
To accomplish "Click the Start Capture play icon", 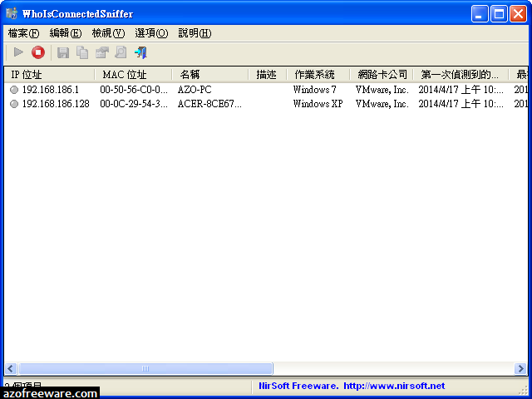I will 18,52.
